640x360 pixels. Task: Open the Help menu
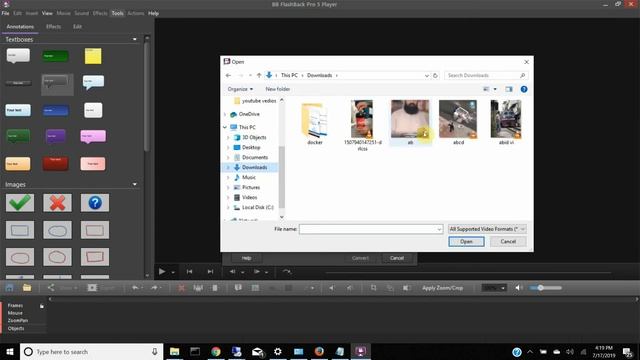pos(153,13)
